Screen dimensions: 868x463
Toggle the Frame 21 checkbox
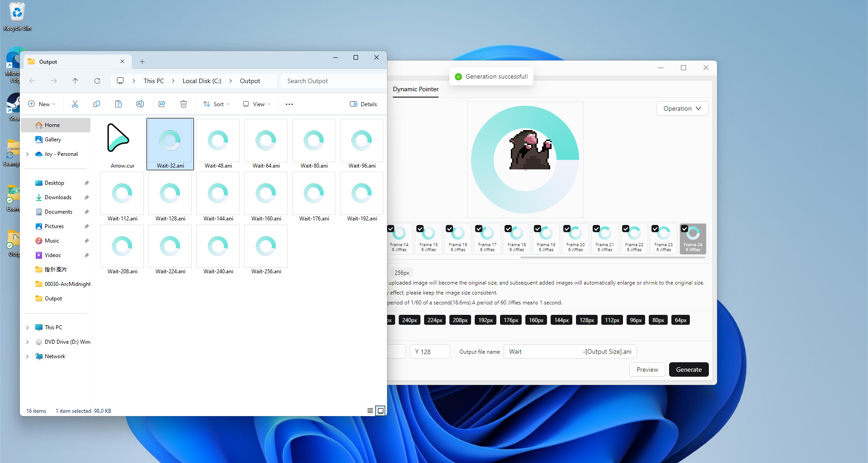596,229
